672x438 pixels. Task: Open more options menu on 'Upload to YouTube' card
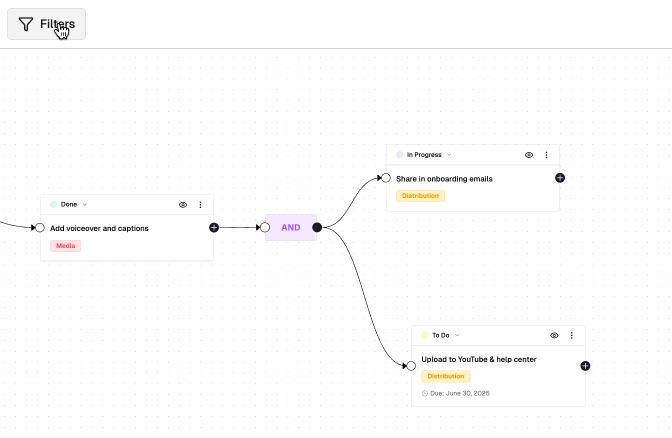pyautogui.click(x=571, y=335)
